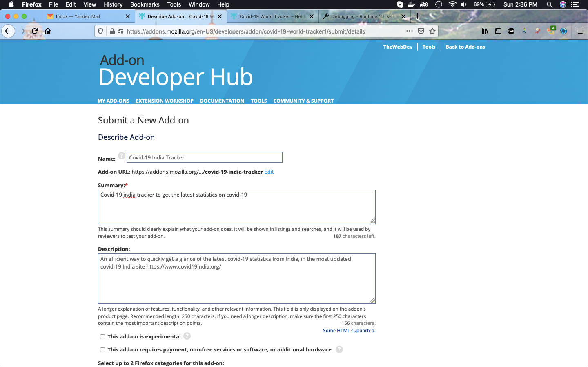Image resolution: width=588 pixels, height=367 pixels.
Task: Click the Edit link for add-on URL
Action: 269,172
